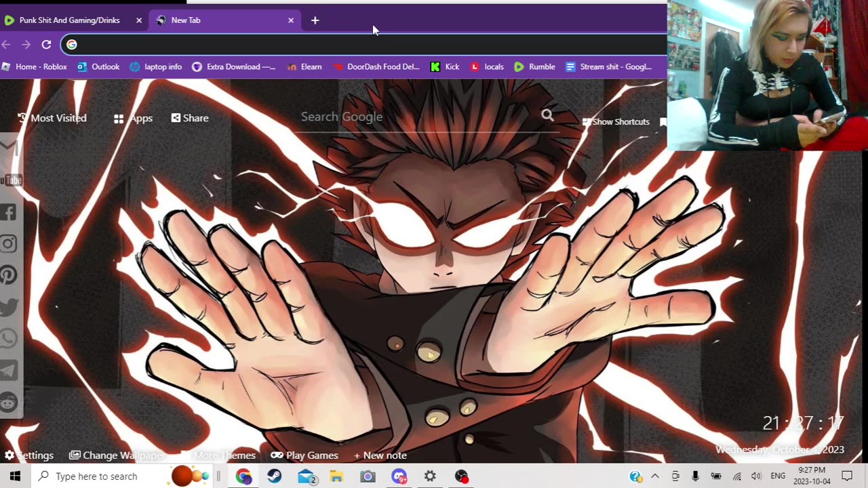This screenshot has height=488, width=868.
Task: Open Steam from the taskbar
Action: coord(275,476)
